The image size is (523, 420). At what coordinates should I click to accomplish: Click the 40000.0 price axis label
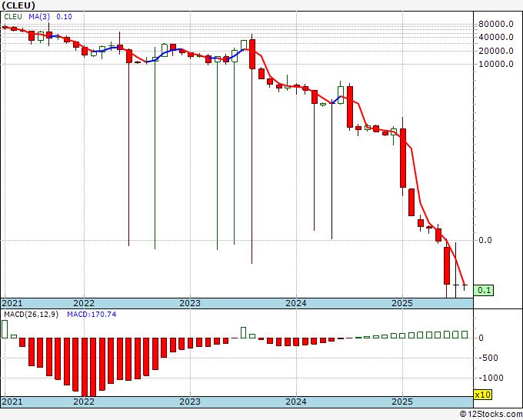496,37
